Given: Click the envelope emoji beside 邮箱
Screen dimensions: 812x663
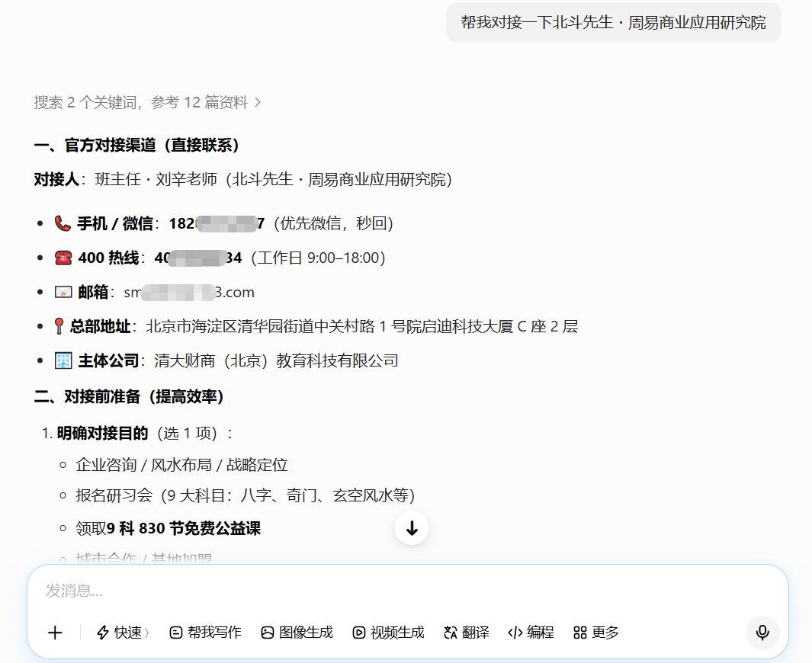Looking at the screenshot, I should 63,293.
